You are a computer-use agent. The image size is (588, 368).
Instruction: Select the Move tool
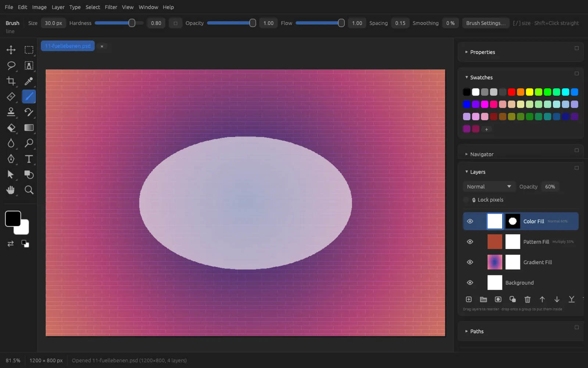point(11,50)
